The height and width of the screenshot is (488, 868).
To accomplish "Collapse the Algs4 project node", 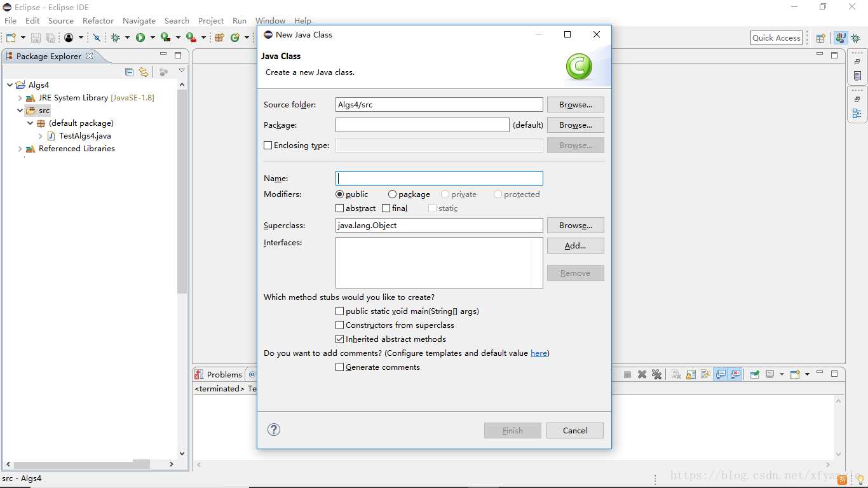I will pos(10,85).
